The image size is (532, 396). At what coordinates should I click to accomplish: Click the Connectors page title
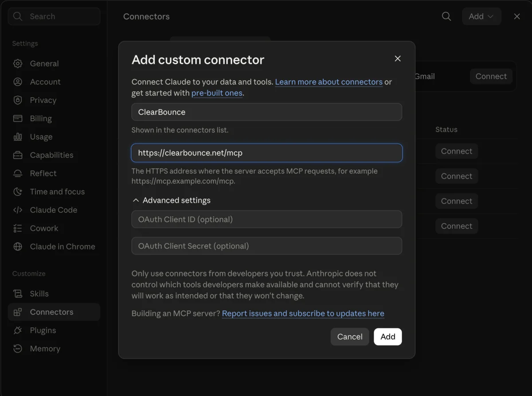[146, 16]
